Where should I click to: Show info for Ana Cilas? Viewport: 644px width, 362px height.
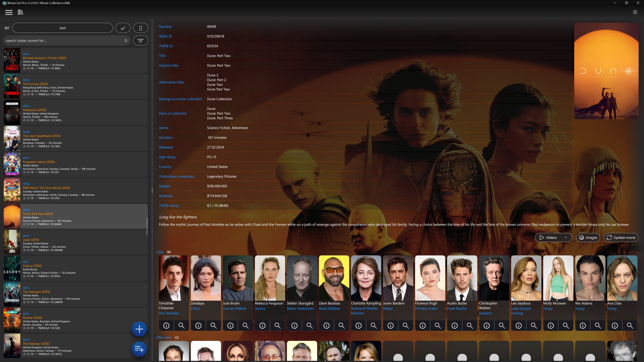(x=615, y=325)
